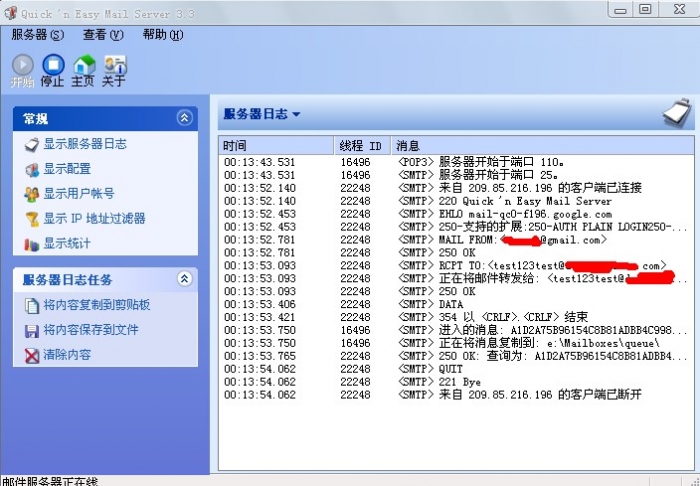Click the IP 地址过滤器 funnel icon
Screen dimensions: 700x486
pos(32,219)
